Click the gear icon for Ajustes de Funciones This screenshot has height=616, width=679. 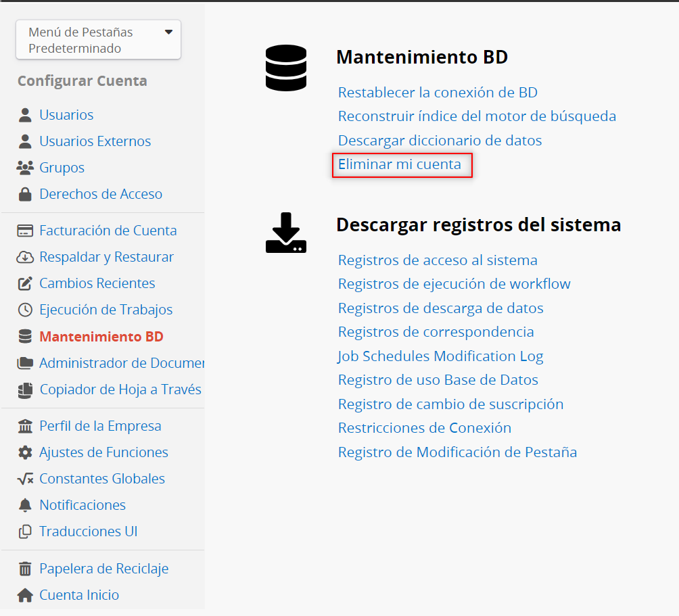(x=25, y=452)
